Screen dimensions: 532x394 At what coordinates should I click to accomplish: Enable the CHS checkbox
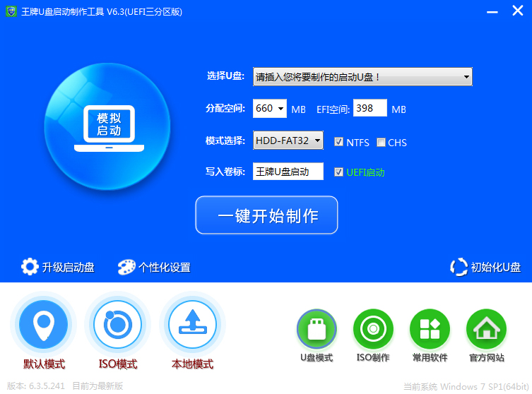pyautogui.click(x=382, y=142)
